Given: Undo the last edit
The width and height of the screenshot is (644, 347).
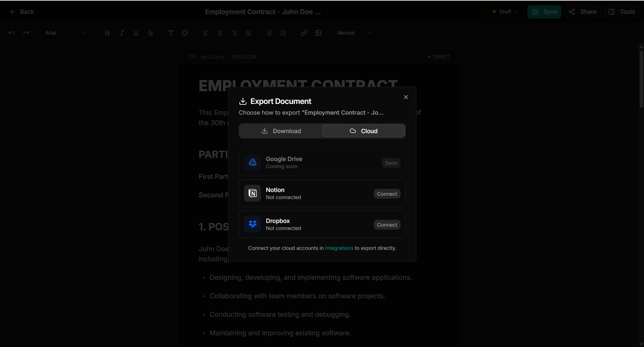Looking at the screenshot, I should [12, 33].
